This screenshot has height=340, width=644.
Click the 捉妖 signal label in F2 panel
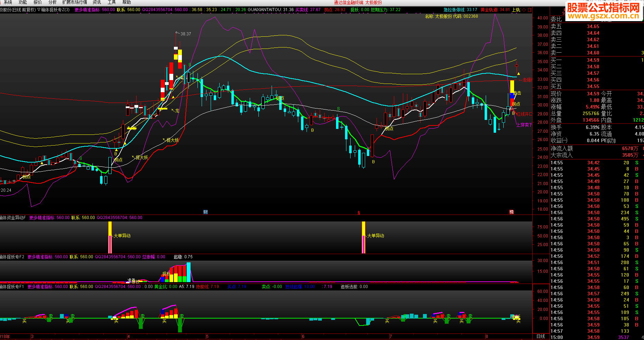pos(166,274)
